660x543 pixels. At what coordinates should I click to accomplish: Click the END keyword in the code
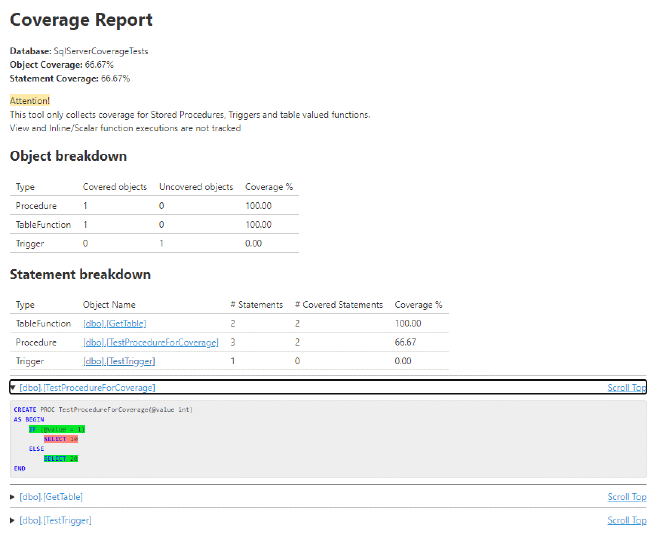click(x=19, y=468)
